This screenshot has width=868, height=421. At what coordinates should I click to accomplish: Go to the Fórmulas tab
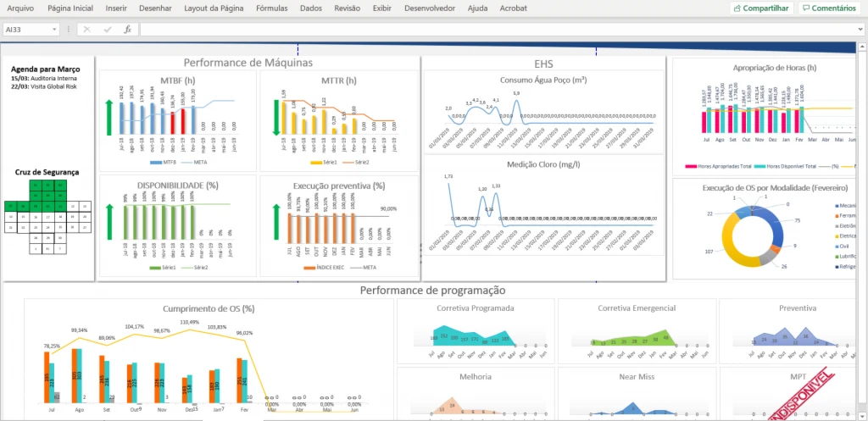[272, 8]
